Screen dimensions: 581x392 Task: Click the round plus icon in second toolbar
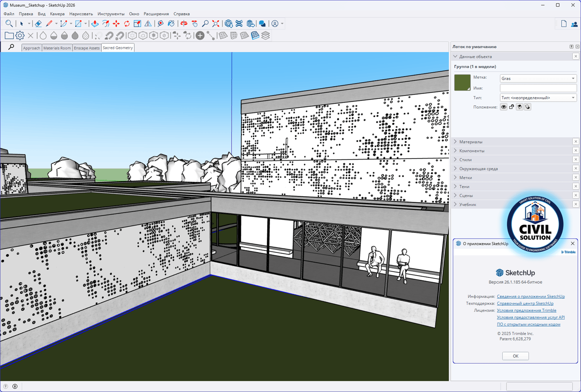[x=200, y=36]
